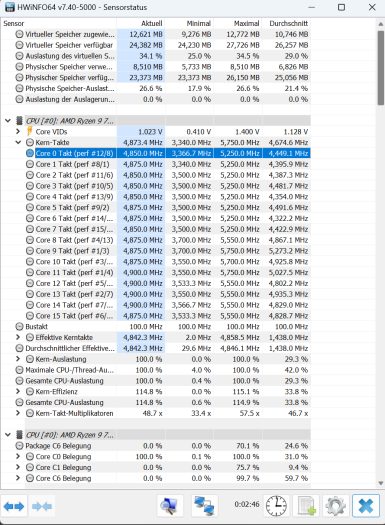Viewport: 385px width, 525px height.
Task: Click the Package C6 Belegung sensor icon
Action: pos(19,446)
